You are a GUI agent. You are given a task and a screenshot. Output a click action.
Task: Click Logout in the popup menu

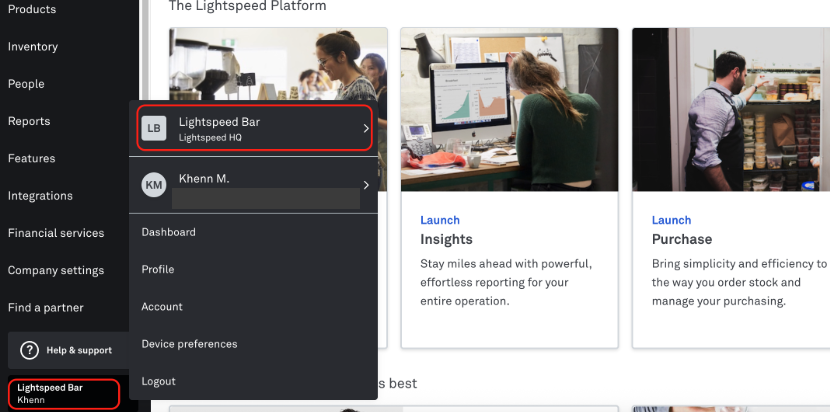click(x=158, y=381)
